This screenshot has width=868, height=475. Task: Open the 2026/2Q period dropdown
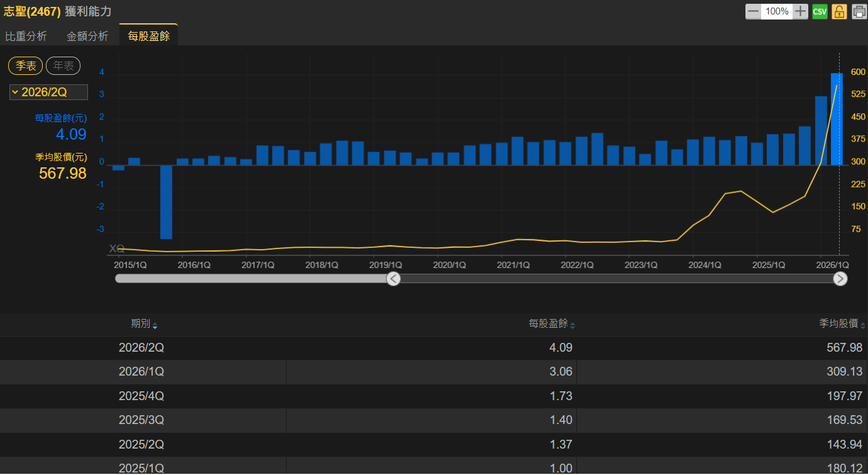(x=48, y=92)
